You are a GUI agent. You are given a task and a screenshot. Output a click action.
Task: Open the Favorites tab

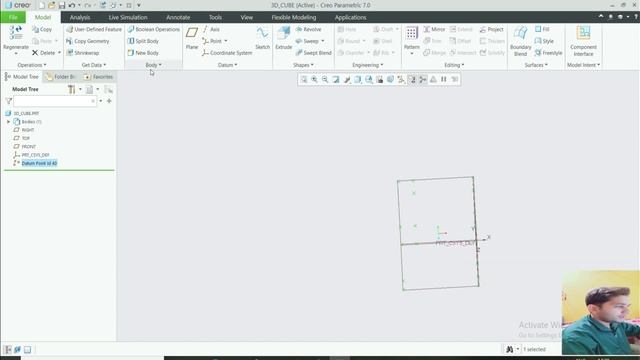tap(98, 77)
